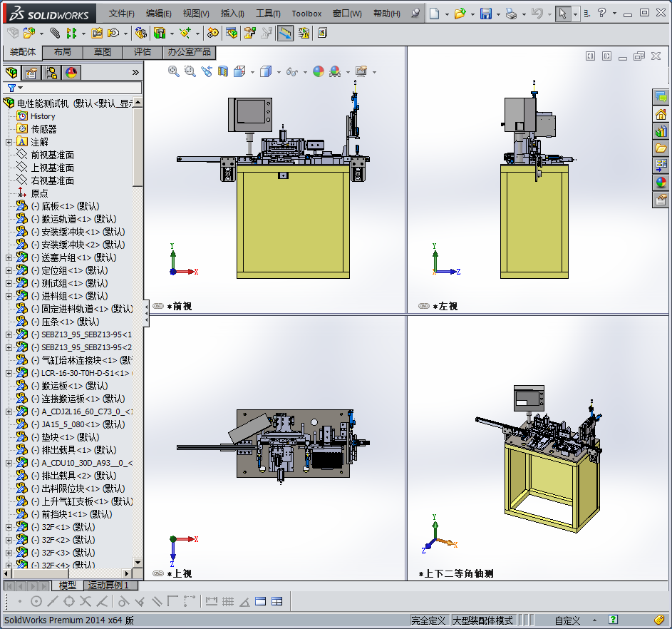
Task: Switch to the 布局 tab
Action: click(x=63, y=52)
